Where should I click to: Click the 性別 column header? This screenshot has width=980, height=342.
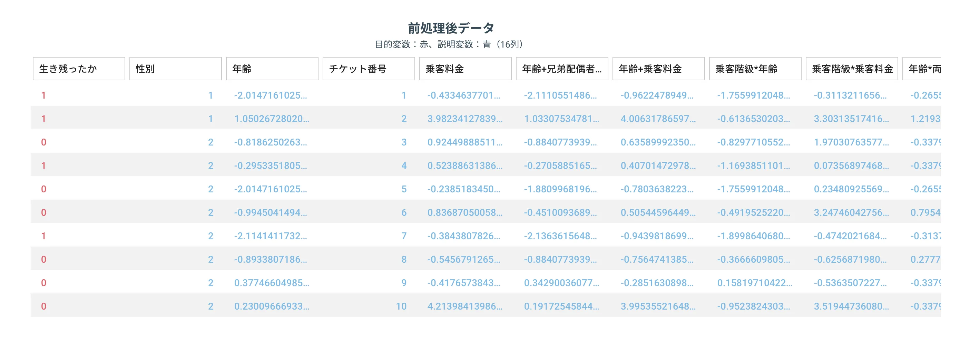point(175,69)
